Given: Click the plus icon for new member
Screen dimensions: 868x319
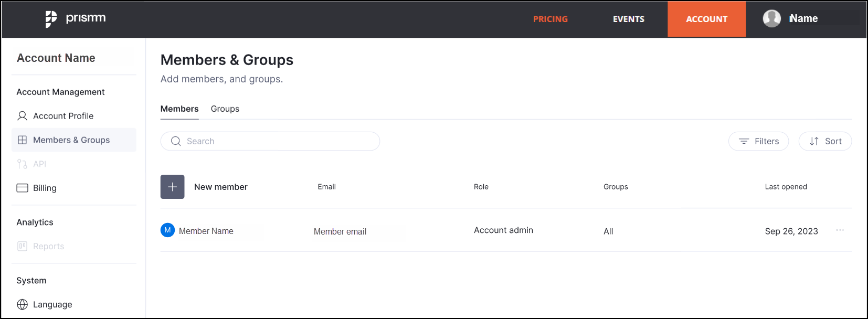Looking at the screenshot, I should (172, 187).
